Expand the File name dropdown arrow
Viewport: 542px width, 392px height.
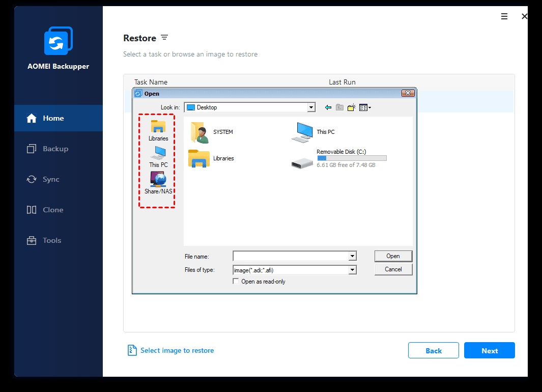352,256
